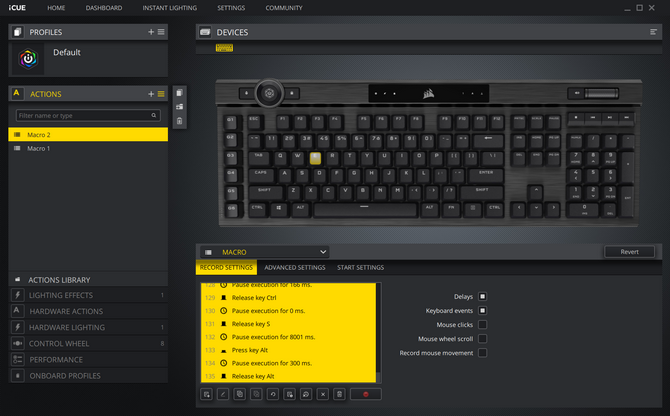Screen dimensions: 670x416
Task: Open Instant Lighting menu
Action: click(170, 8)
